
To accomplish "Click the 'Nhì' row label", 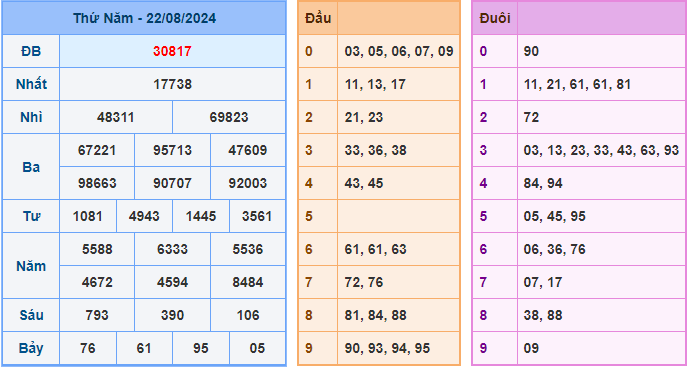I will (x=31, y=117).
